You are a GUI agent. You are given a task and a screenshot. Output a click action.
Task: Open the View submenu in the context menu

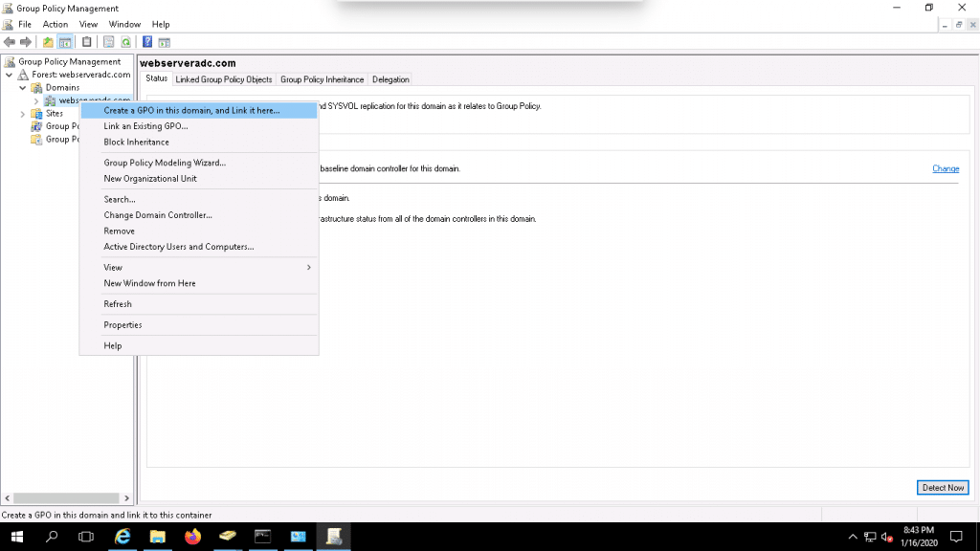199,268
